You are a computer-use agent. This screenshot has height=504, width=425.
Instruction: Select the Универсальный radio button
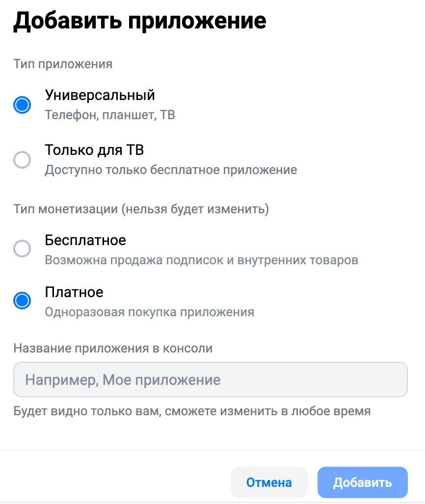pos(22,105)
